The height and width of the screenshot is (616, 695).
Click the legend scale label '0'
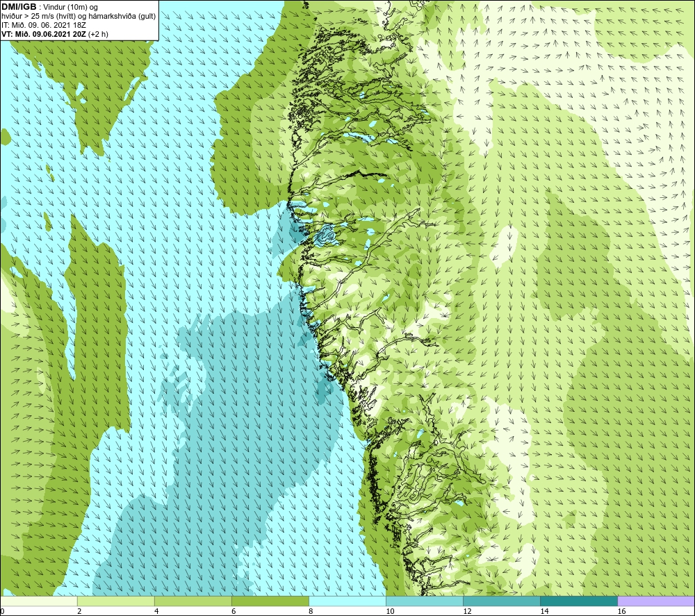(x=2, y=611)
